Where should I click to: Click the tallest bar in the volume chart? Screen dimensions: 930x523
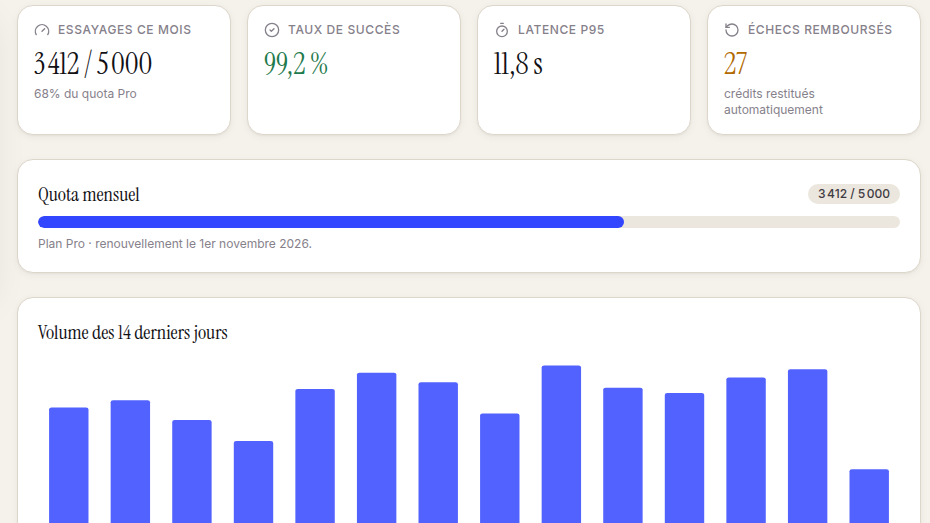click(x=561, y=444)
